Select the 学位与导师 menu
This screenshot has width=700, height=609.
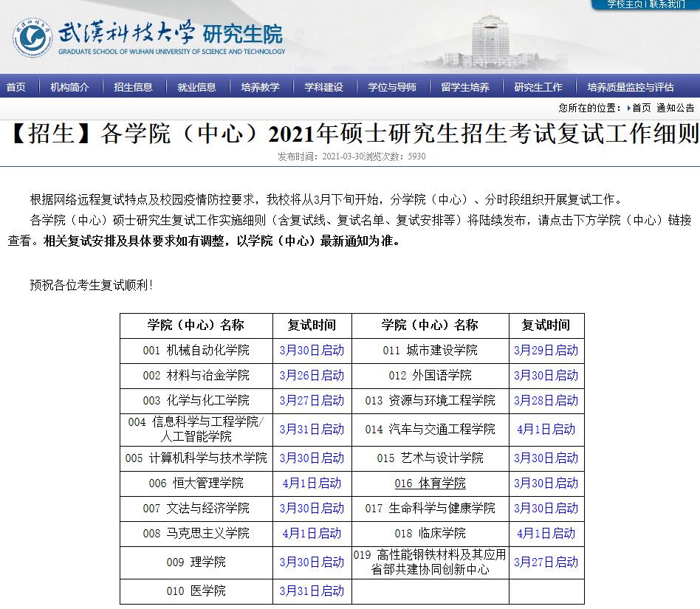click(392, 87)
